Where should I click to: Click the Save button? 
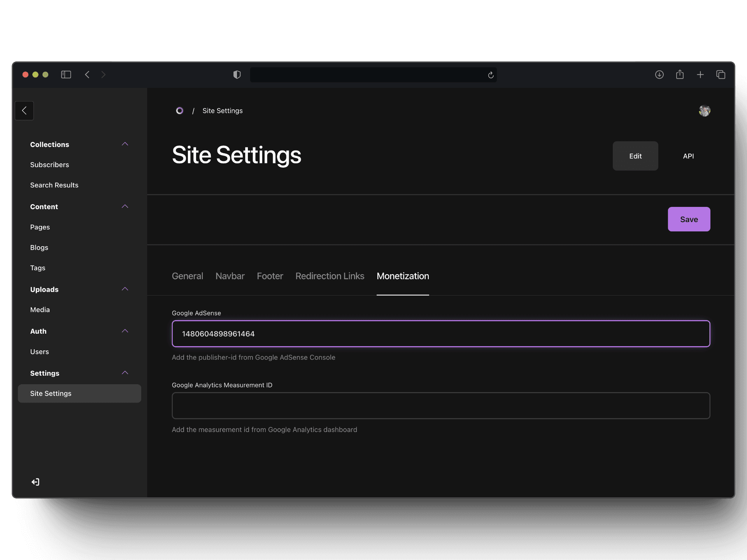[689, 219]
